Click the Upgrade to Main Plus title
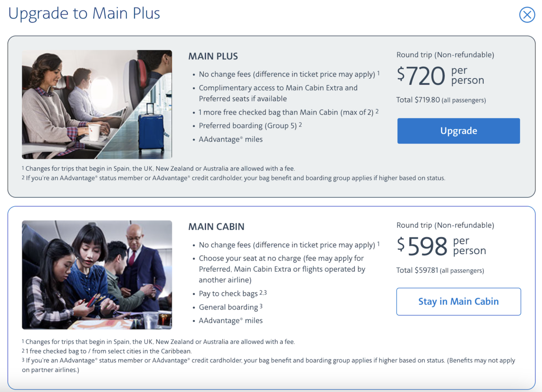542x392 pixels. point(84,13)
